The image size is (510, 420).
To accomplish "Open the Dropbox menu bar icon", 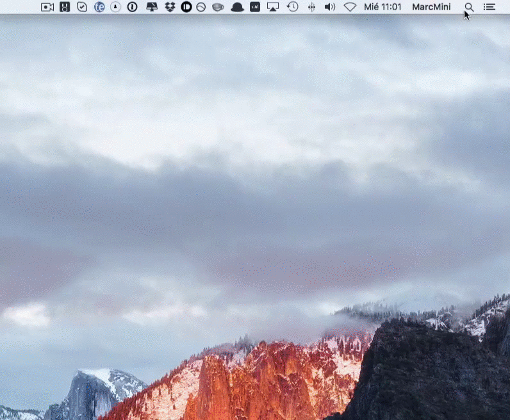I will point(170,7).
